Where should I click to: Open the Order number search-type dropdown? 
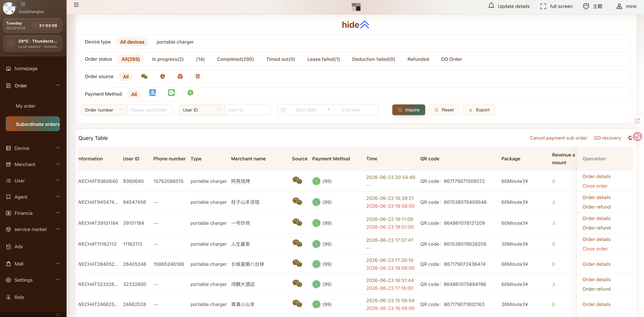point(104,110)
